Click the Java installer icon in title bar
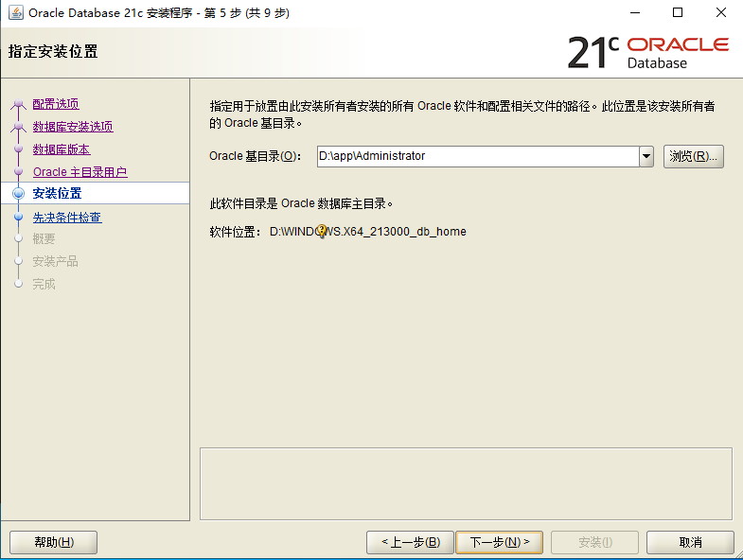 click(16, 13)
